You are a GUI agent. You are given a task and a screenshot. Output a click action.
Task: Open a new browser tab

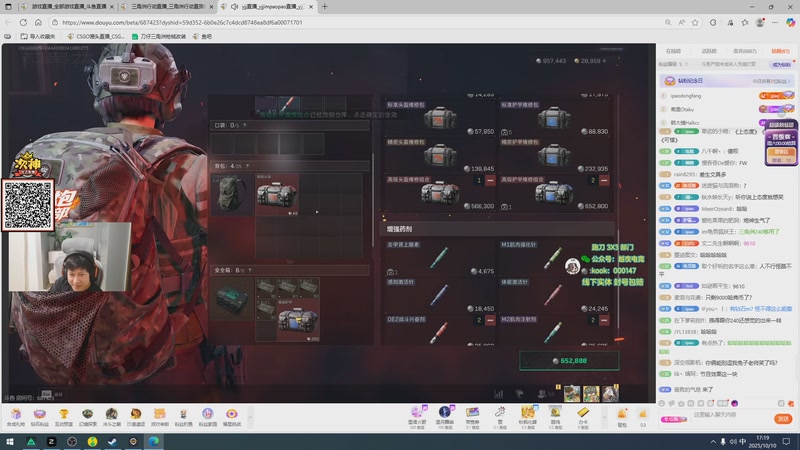click(x=324, y=7)
